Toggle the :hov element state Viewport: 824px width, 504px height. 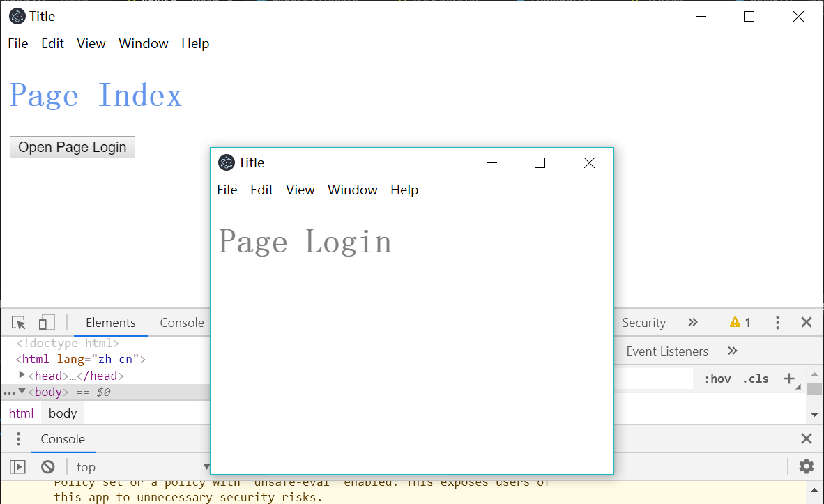pos(717,379)
